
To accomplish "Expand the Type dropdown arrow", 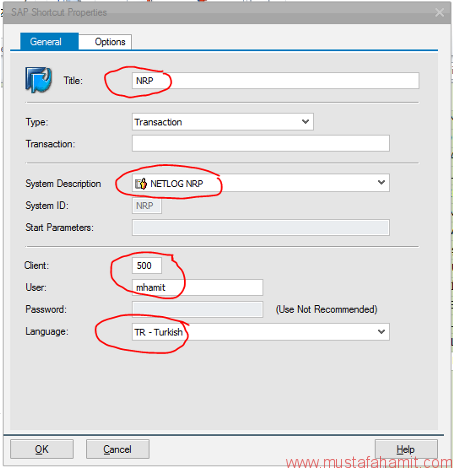I will click(x=305, y=122).
